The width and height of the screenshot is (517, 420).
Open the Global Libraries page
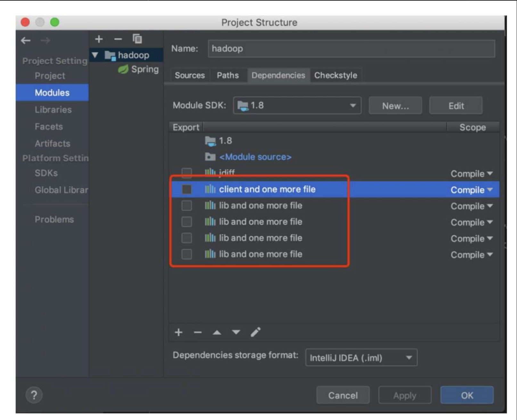pos(61,190)
